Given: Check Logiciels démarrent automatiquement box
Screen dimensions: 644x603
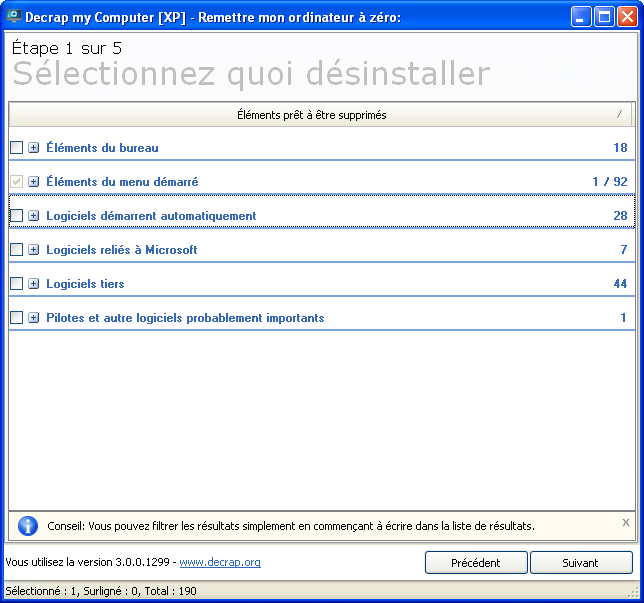Looking at the screenshot, I should tap(16, 216).
